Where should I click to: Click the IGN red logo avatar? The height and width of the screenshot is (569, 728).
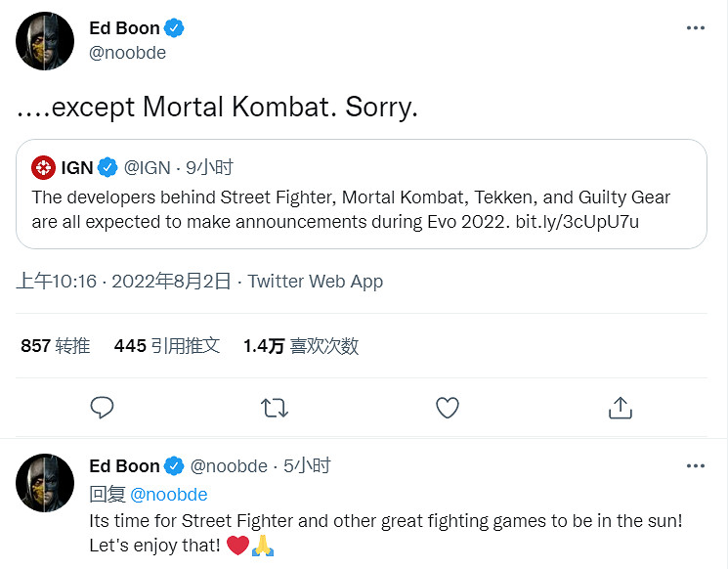point(44,167)
